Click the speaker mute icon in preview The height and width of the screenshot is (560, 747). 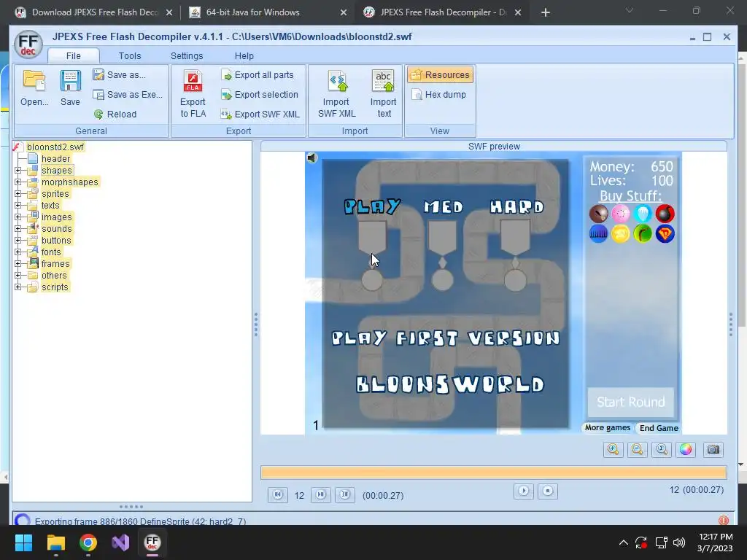click(x=312, y=157)
